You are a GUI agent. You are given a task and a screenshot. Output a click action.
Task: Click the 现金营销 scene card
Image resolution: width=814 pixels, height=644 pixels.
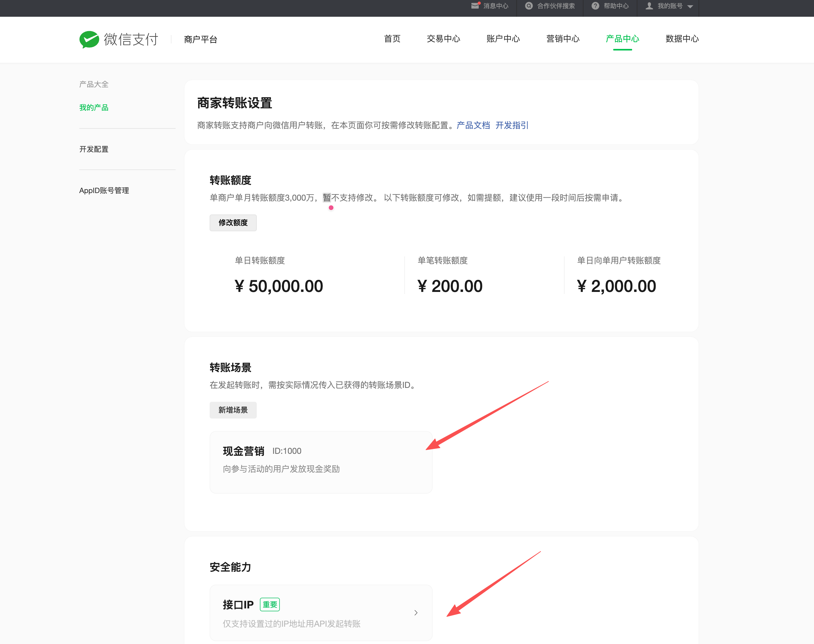tap(321, 462)
